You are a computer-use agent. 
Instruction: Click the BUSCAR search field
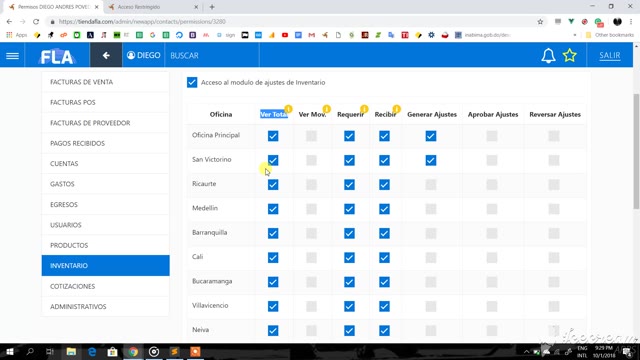click(x=212, y=55)
